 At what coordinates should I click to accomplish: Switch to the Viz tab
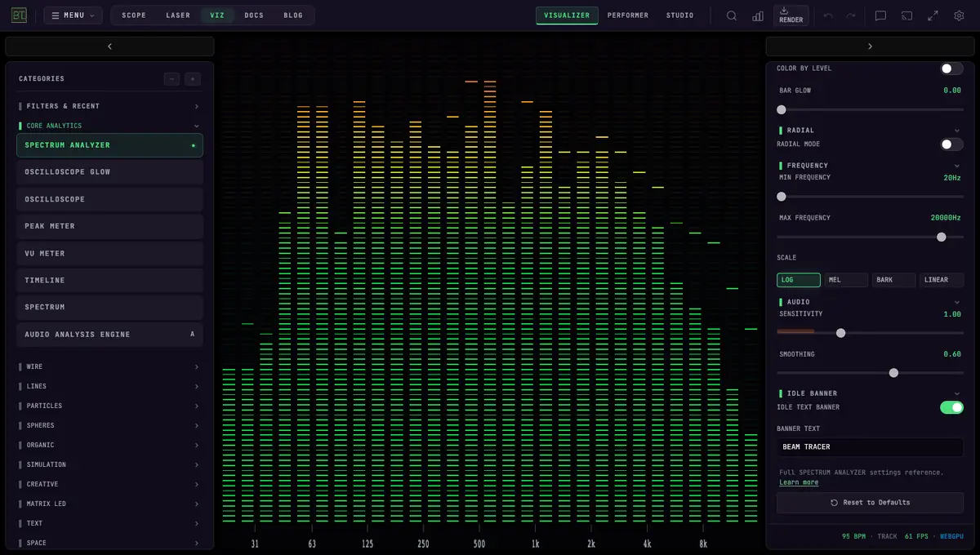click(x=217, y=16)
